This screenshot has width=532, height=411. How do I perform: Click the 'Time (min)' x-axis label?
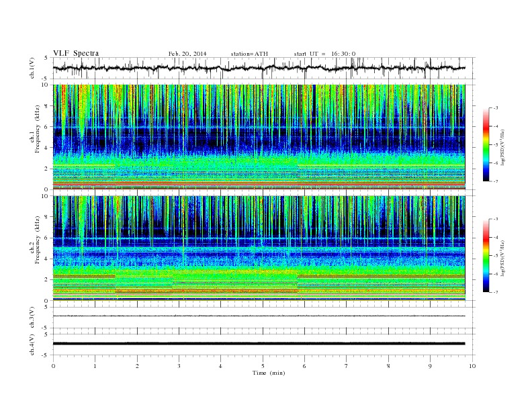(269, 373)
